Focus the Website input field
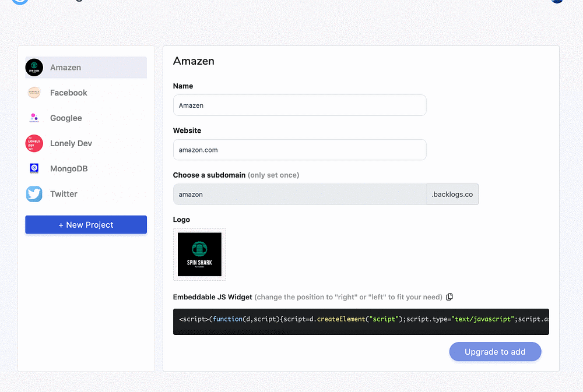Image resolution: width=583 pixels, height=392 pixels. pyautogui.click(x=300, y=150)
